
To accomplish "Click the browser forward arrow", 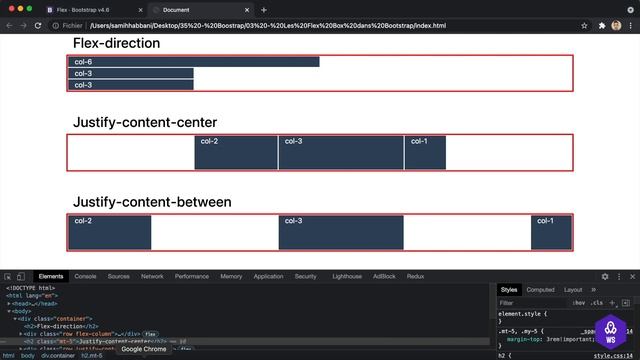I will [x=23, y=26].
